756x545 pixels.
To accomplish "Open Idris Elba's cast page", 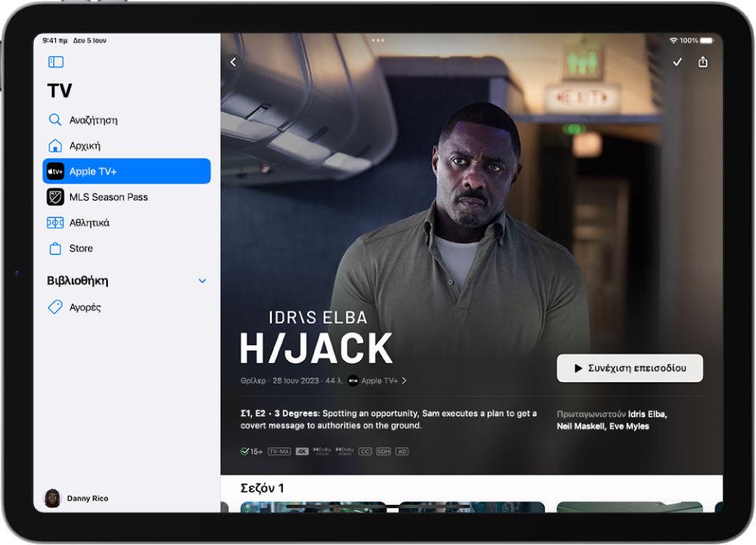I will pyautogui.click(x=648, y=413).
